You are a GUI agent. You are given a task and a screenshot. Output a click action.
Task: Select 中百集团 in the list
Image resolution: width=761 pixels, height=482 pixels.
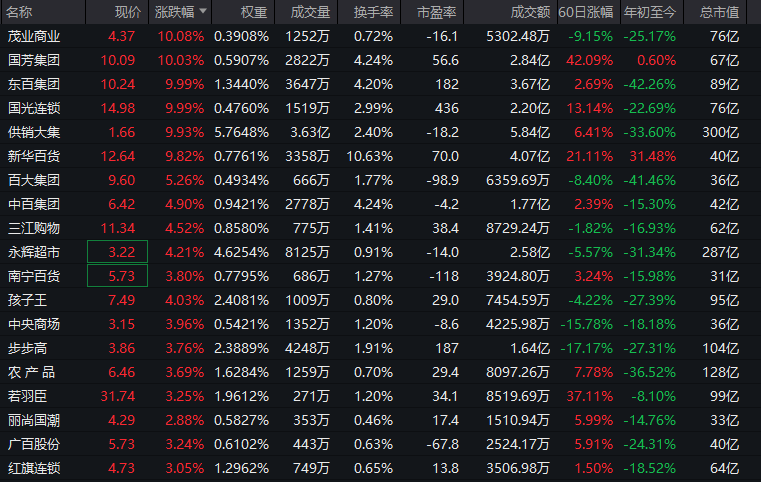coord(34,204)
